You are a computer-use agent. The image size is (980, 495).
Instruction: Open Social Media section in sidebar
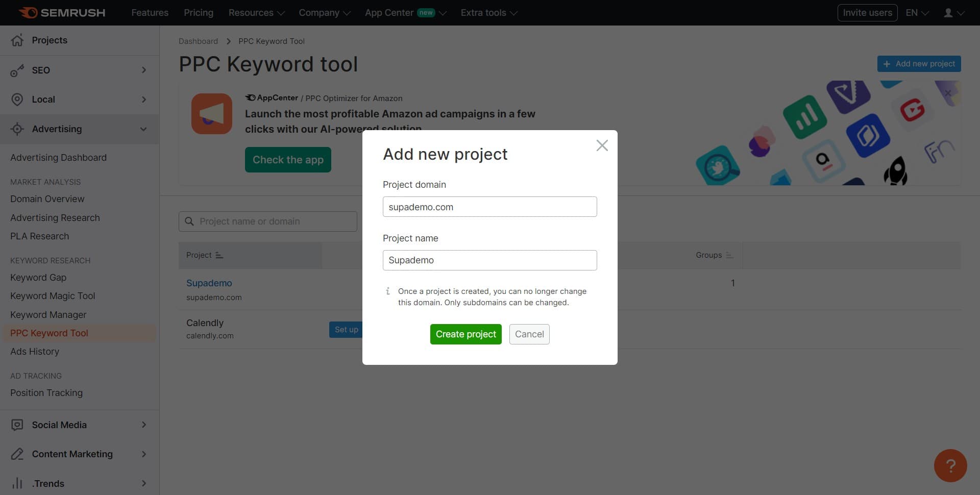tap(17, 424)
